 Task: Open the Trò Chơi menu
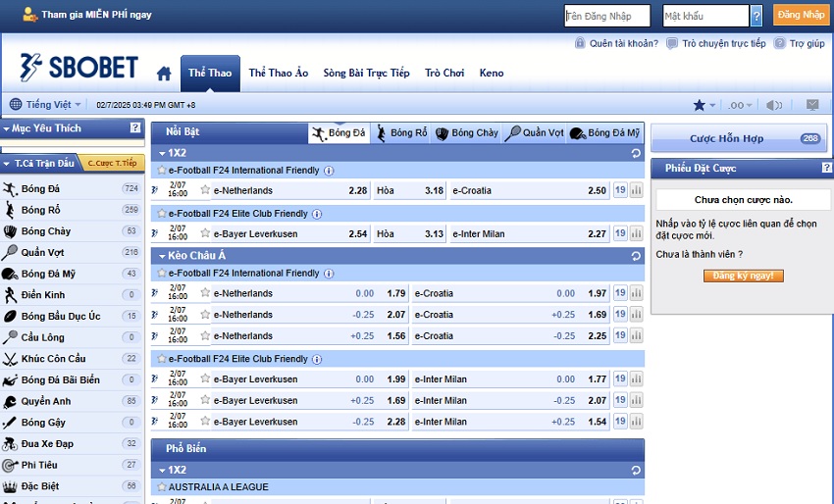(444, 73)
